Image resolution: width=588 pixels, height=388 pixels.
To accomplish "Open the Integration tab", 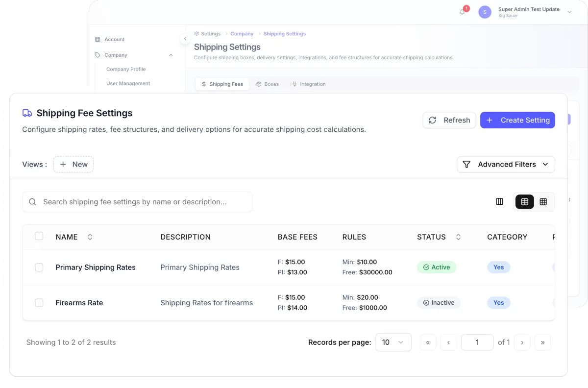I will pyautogui.click(x=309, y=84).
